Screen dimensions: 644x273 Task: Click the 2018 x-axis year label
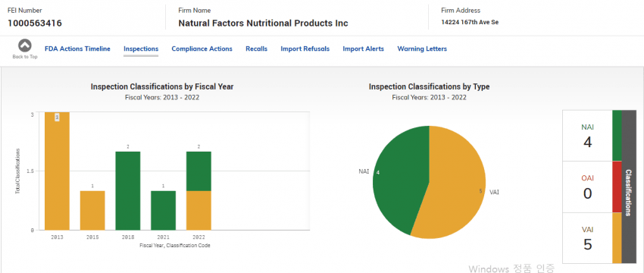[128, 237]
